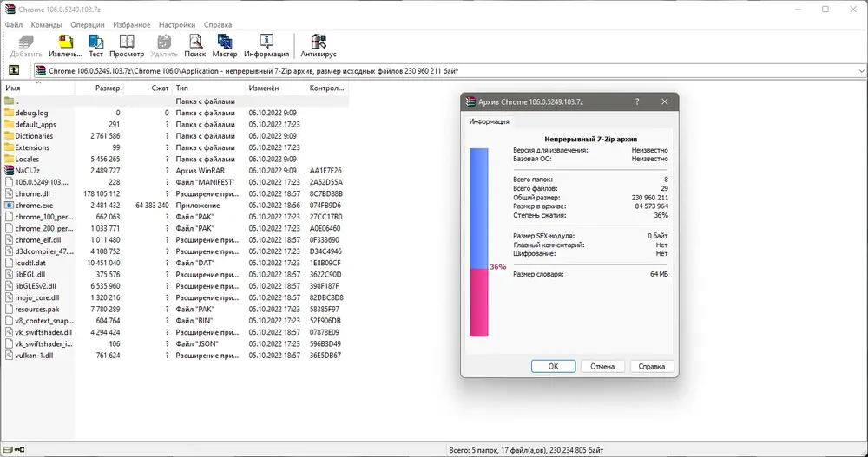Click the Информация toolbar icon
Screen dimensions: 868x457
click(266, 45)
